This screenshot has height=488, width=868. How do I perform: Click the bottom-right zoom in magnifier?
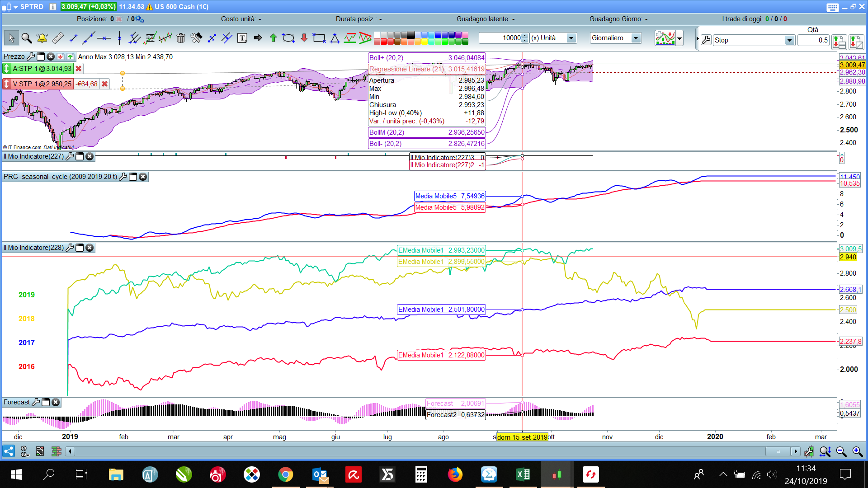(x=857, y=451)
